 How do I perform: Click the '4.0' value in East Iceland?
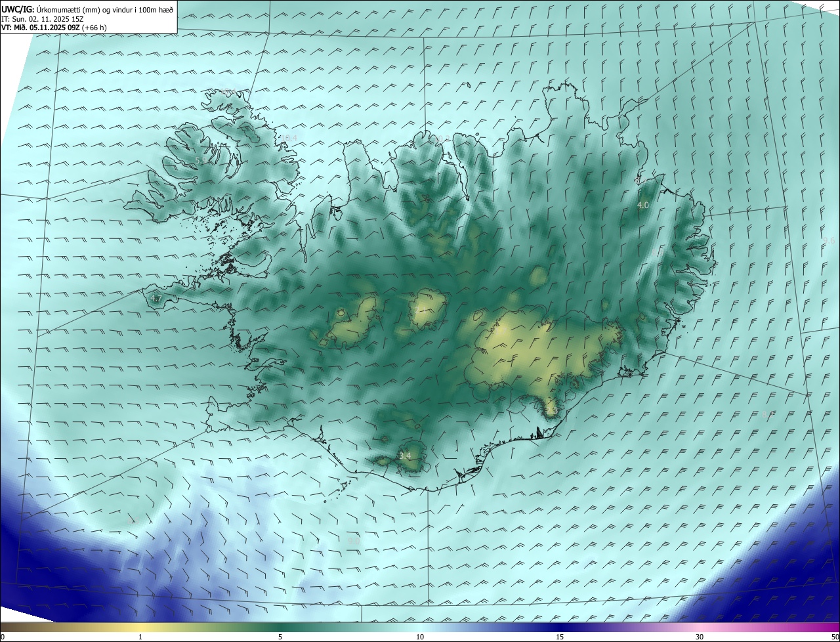(643, 205)
